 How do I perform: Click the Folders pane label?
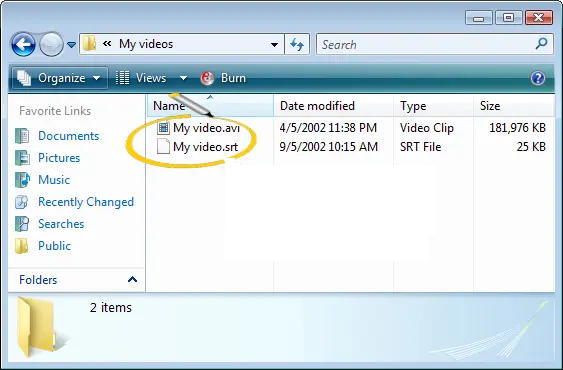38,279
